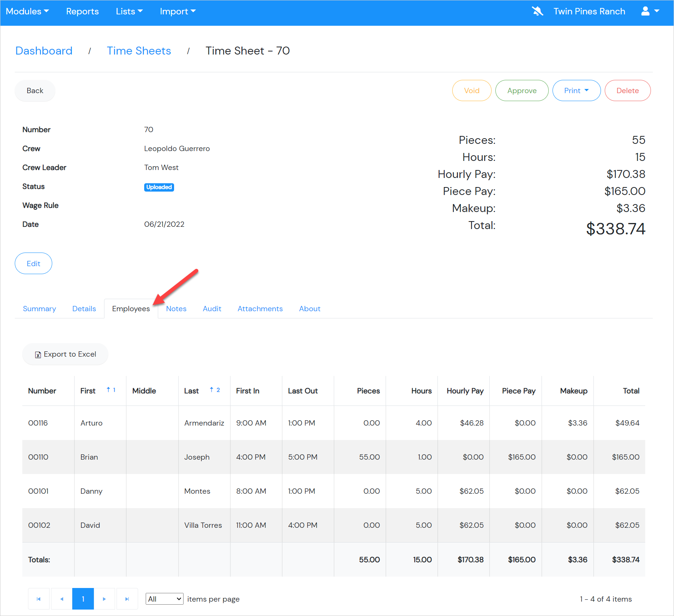Image resolution: width=674 pixels, height=616 pixels.
Task: Click employee number 00116
Action: (38, 423)
